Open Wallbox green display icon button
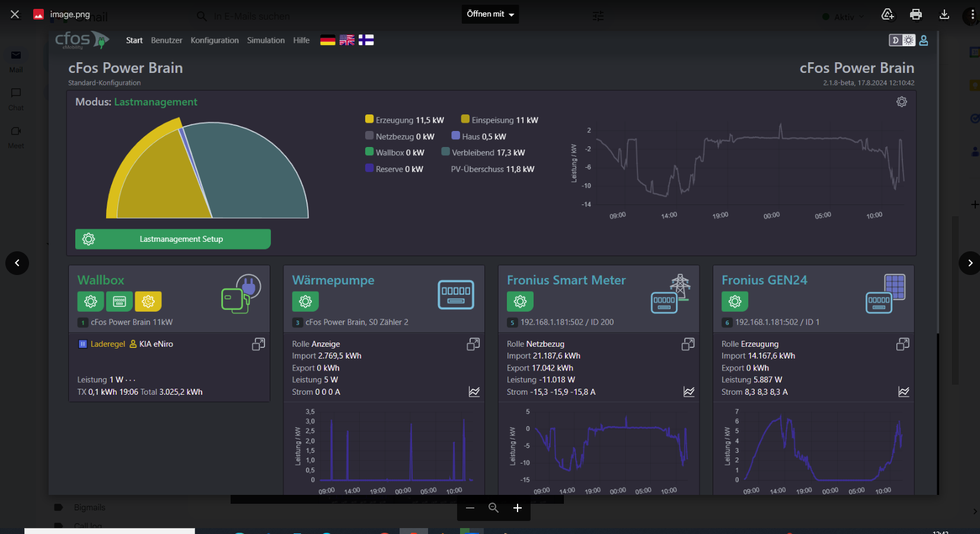The image size is (980, 534). 119,302
